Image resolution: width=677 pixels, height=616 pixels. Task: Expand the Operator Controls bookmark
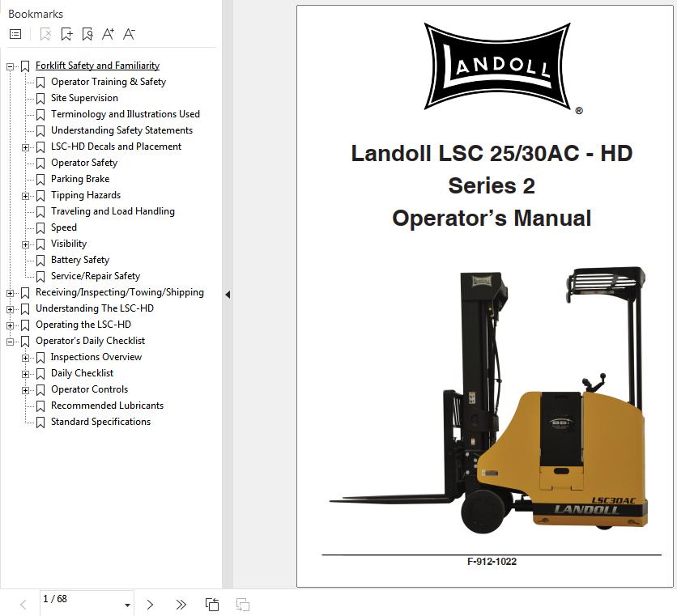25,390
